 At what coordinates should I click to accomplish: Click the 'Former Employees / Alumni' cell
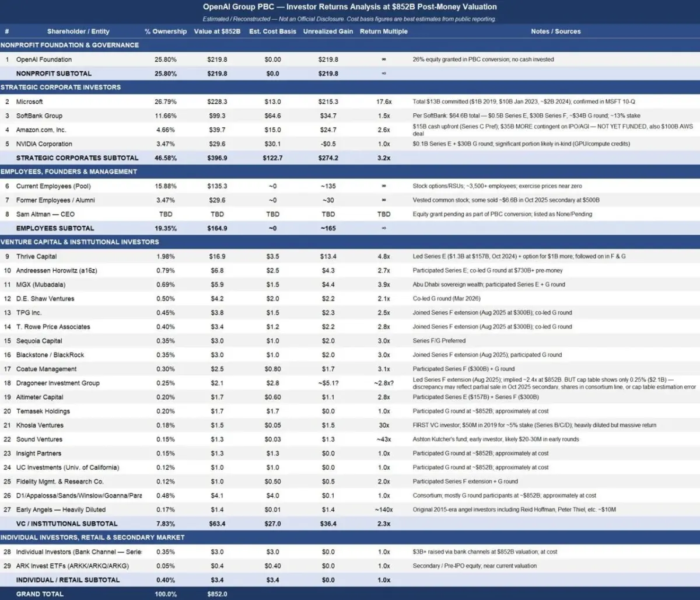point(55,200)
